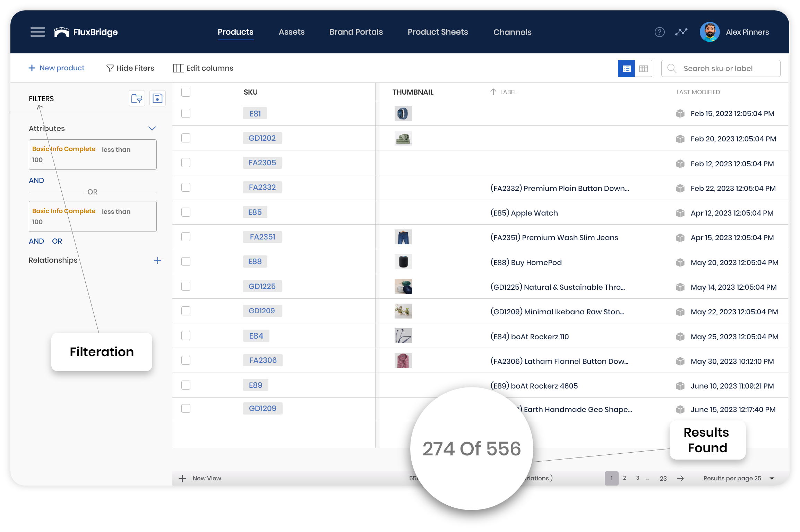Click the save filter icon
This screenshot has width=800, height=532.
point(157,98)
